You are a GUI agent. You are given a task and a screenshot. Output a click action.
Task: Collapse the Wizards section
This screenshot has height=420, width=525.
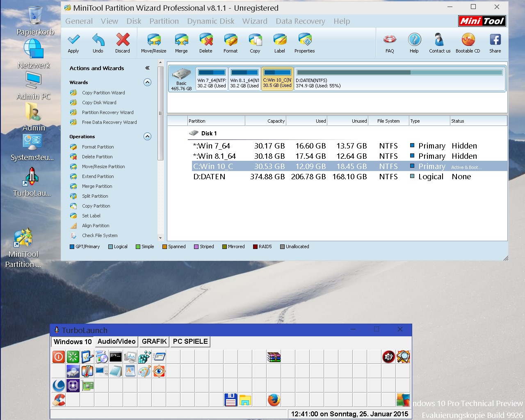coord(148,82)
